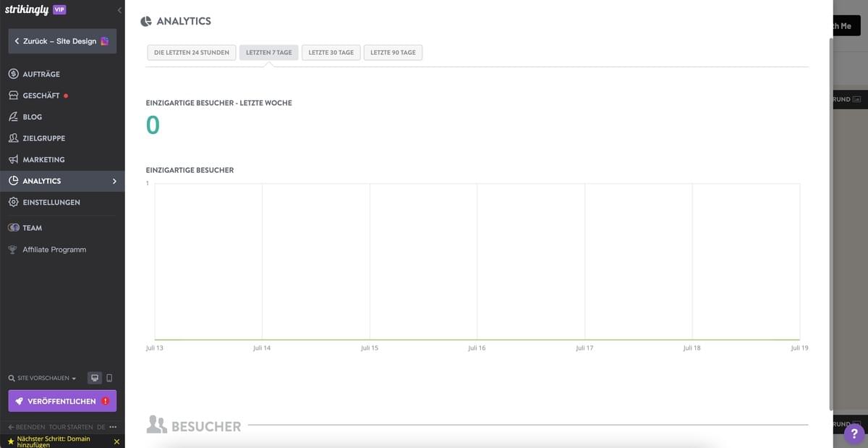868x448 pixels.
Task: Click the Juli 13 axis label
Action: 155,348
